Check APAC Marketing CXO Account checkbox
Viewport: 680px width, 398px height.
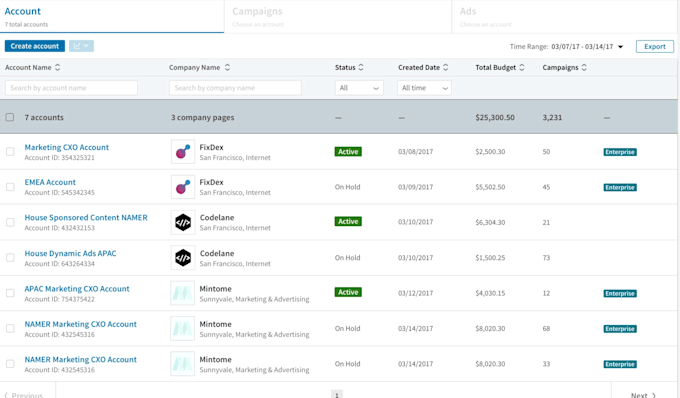10,293
